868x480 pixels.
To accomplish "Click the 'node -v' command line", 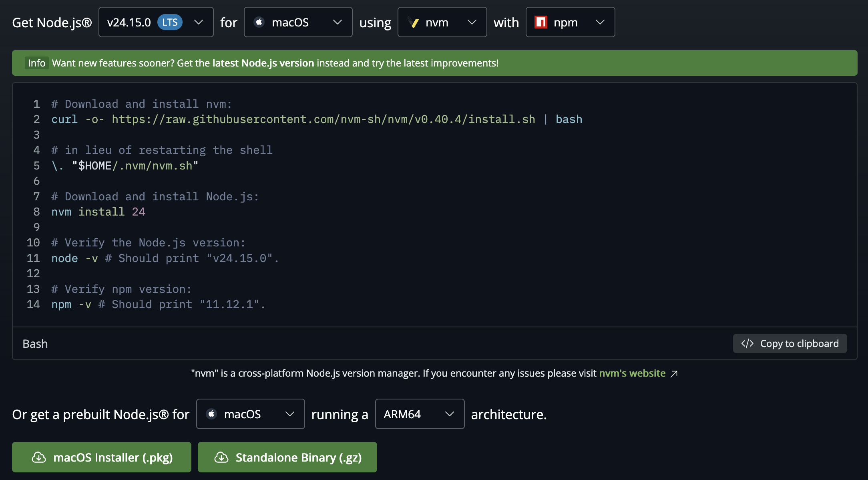I will [x=165, y=258].
